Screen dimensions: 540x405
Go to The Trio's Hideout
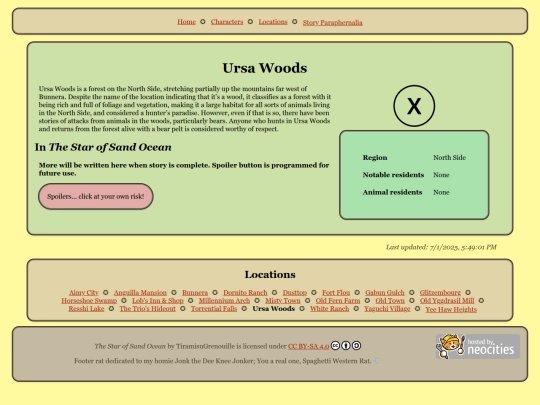point(147,309)
